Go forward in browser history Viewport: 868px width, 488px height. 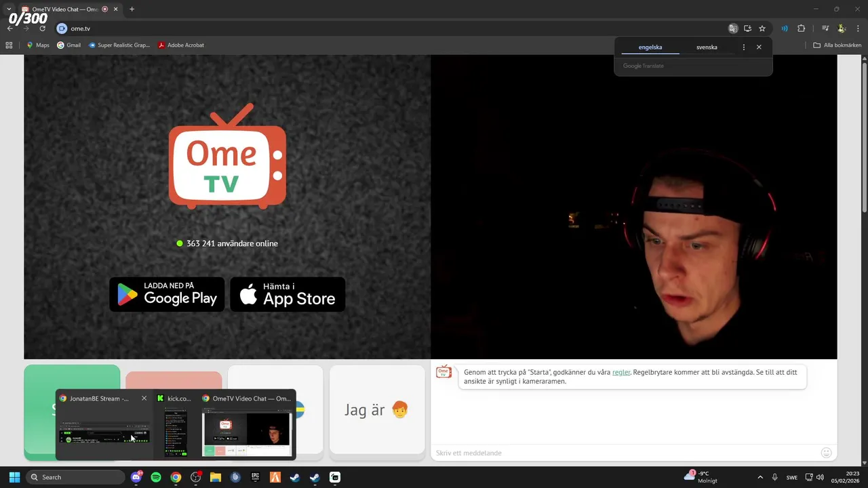[x=26, y=28]
